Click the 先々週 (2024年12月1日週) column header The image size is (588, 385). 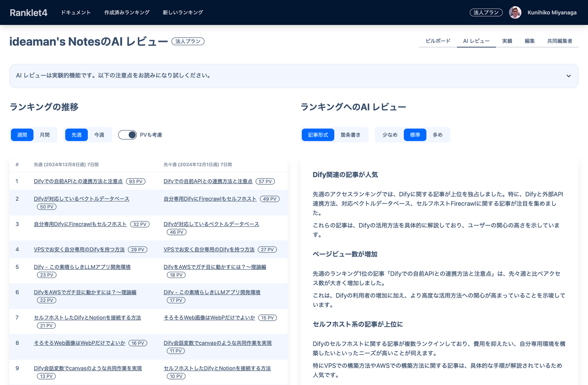click(x=198, y=165)
